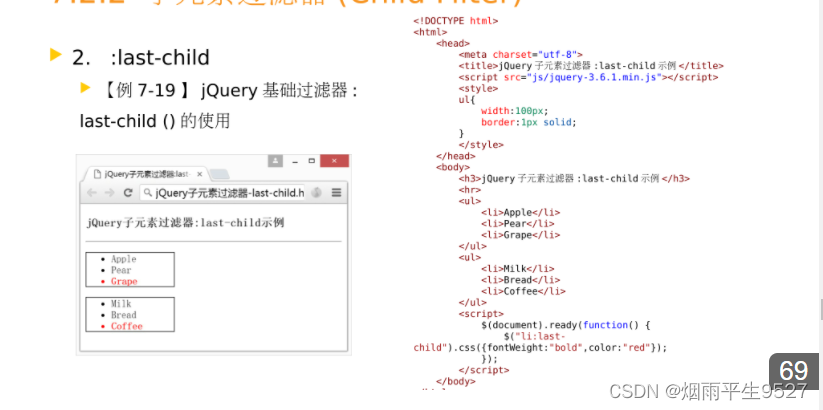Select the jQuery子元素过滤器:last- browser tab
The image size is (823, 410).
(145, 174)
